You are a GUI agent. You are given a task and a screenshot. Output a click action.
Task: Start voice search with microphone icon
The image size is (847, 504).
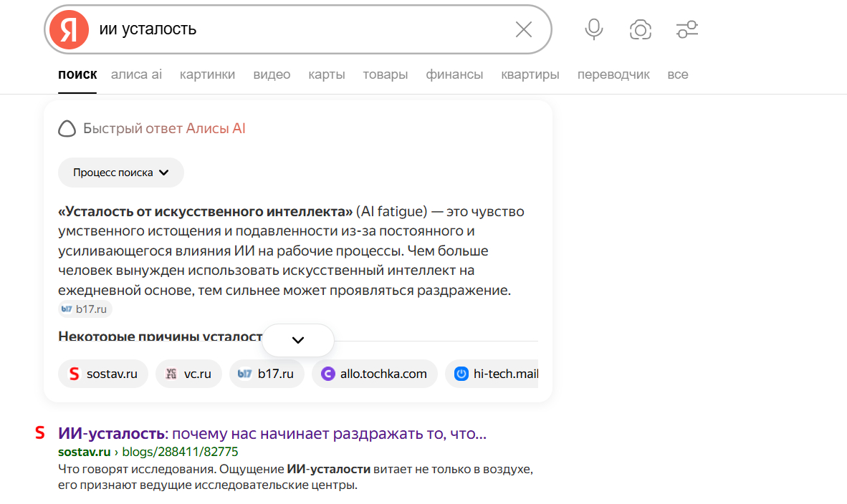click(x=593, y=29)
